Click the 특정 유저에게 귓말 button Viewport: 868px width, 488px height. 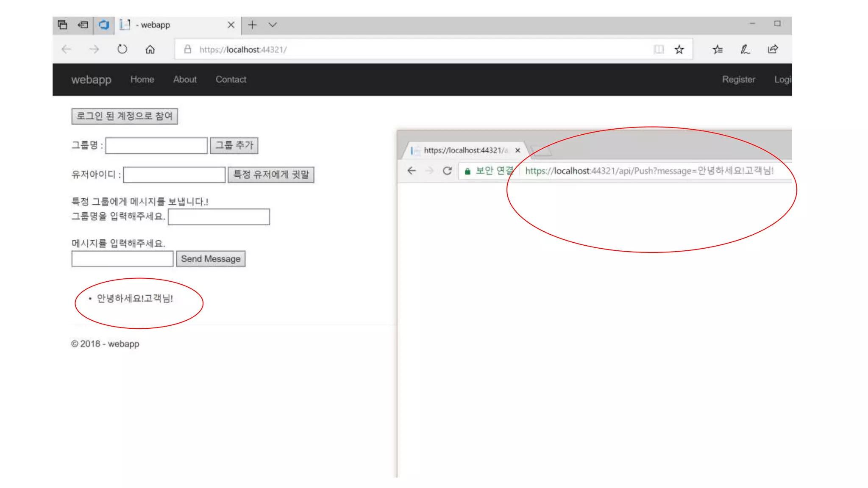click(271, 175)
